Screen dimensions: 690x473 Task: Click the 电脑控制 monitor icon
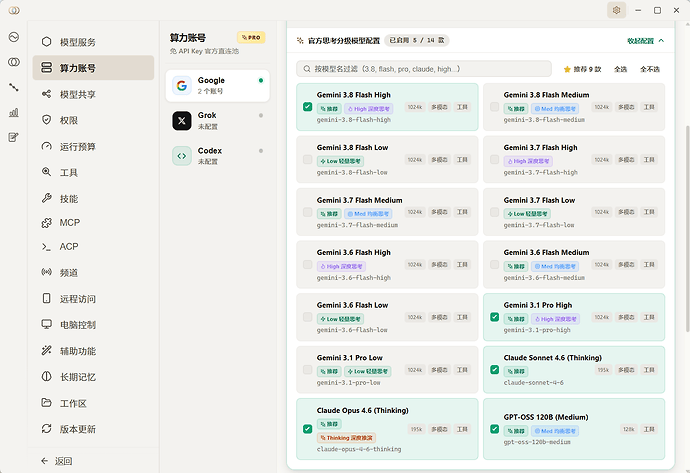click(46, 324)
